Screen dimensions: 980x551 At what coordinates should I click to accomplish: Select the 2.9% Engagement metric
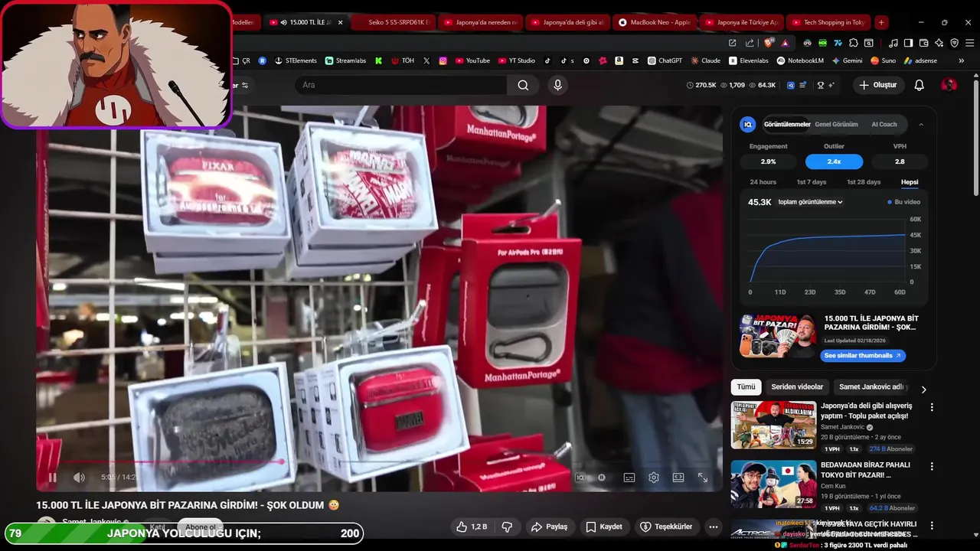click(768, 161)
